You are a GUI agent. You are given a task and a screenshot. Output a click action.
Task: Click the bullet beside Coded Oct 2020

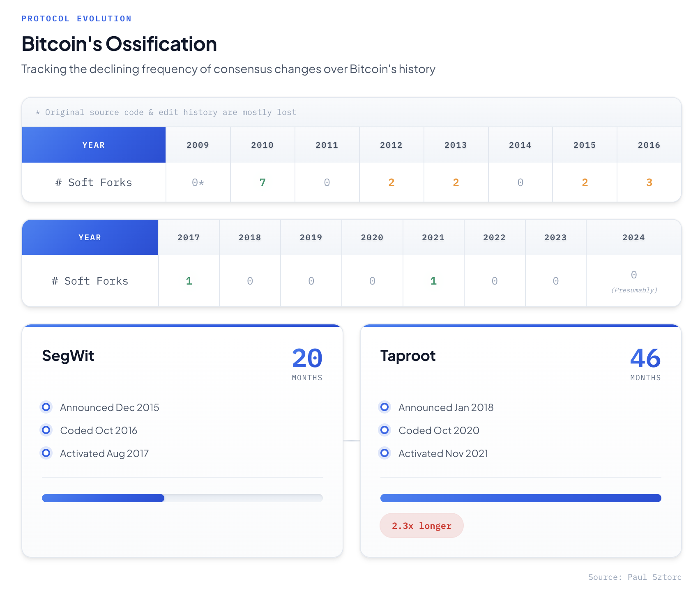385,430
